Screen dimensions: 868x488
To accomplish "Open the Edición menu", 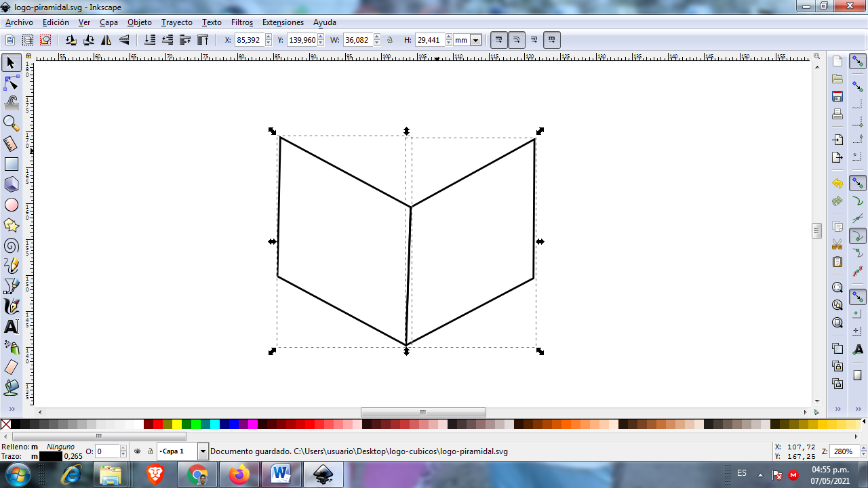I will (56, 22).
